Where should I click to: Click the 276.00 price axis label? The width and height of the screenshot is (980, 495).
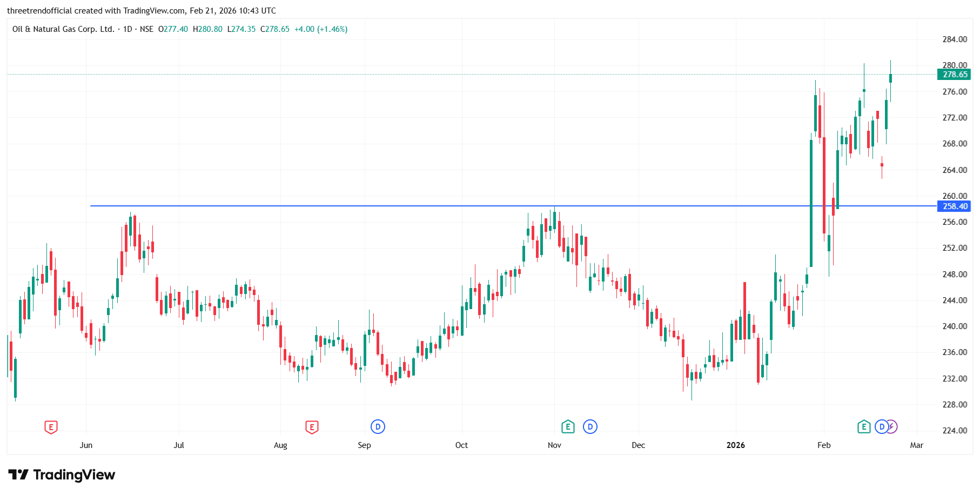955,92
